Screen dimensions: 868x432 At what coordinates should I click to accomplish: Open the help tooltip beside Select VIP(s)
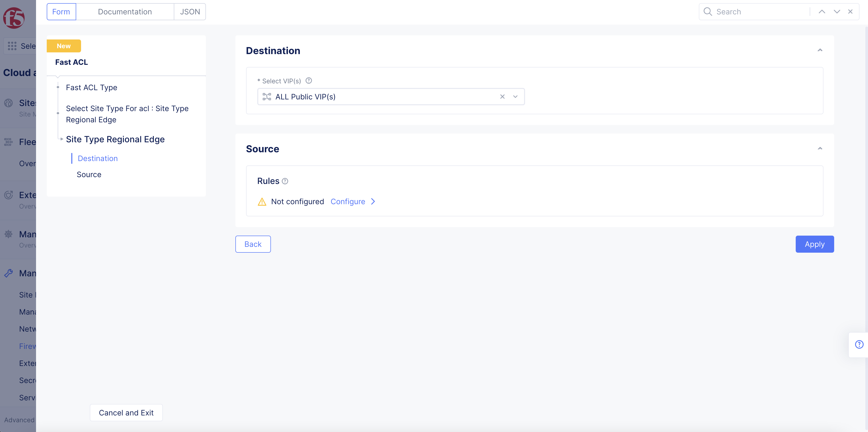(x=309, y=81)
